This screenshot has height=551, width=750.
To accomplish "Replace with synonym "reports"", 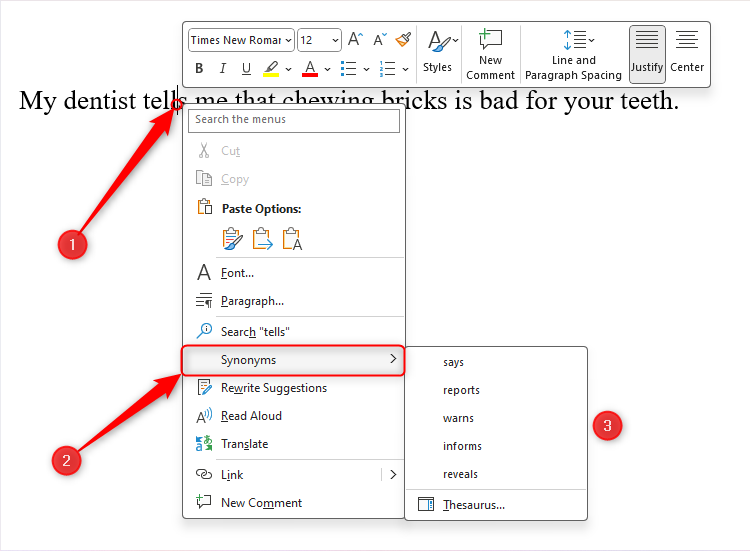I will [x=496, y=390].
